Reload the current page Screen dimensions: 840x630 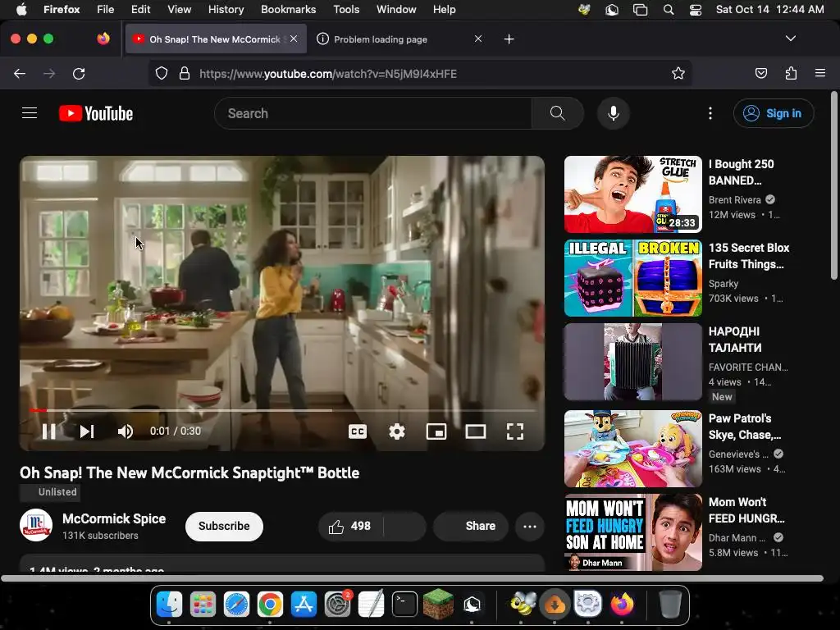click(79, 73)
